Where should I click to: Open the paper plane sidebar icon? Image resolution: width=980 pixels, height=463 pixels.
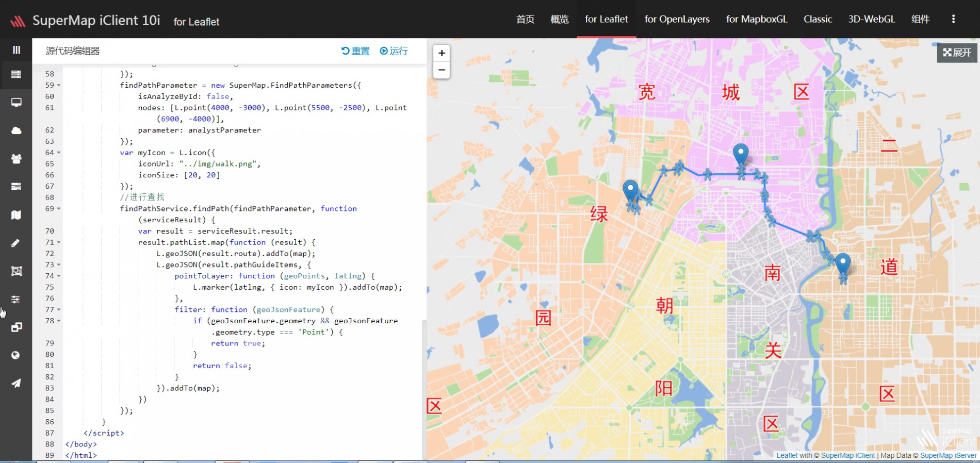[x=16, y=383]
